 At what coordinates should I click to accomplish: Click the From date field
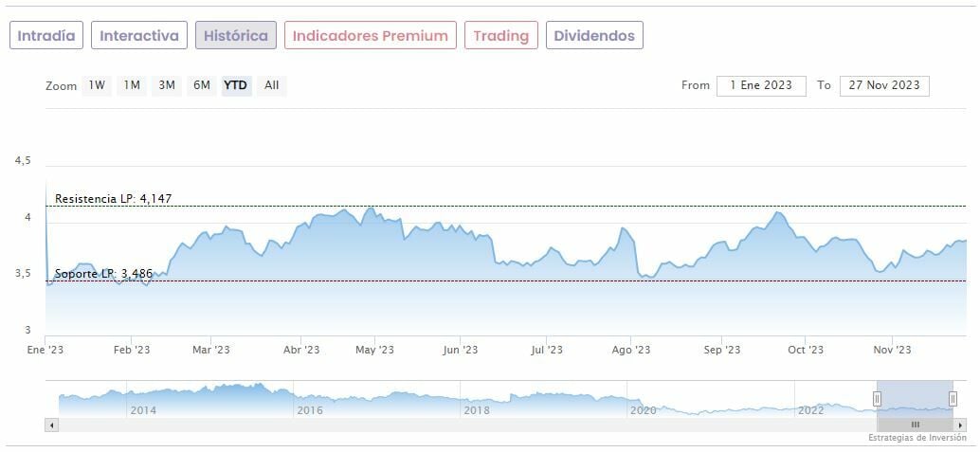[x=761, y=85]
